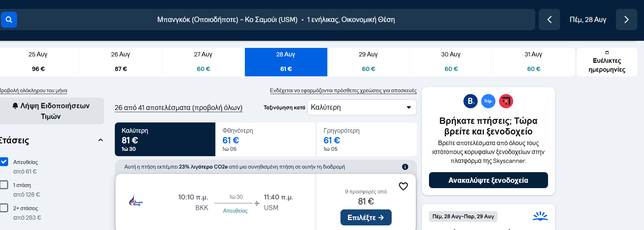
Task: Select the 31 Αυγ date tab
Action: click(x=533, y=62)
